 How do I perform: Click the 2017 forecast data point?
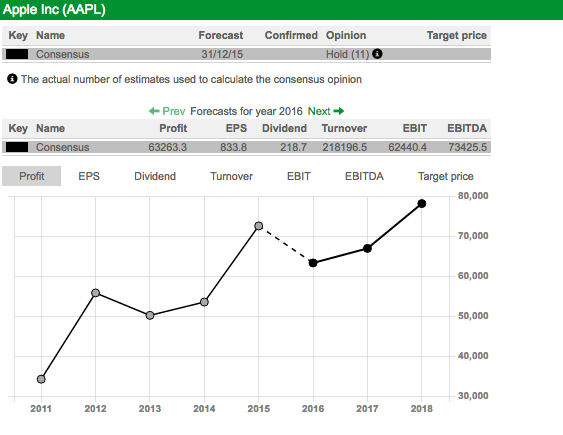(x=367, y=248)
